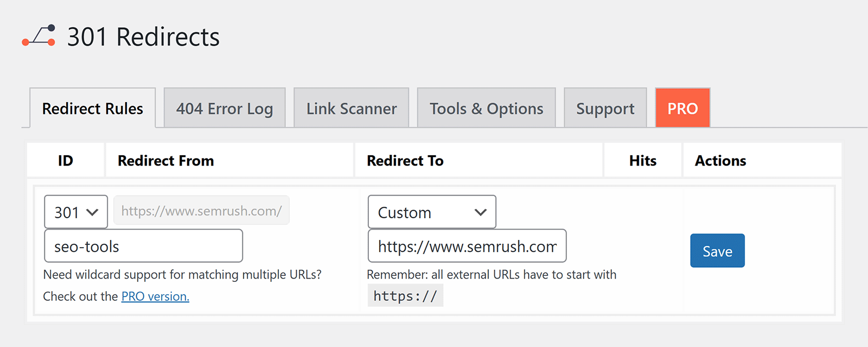Viewport: 868px width, 347px height.
Task: Click the grayed-out base URL field
Action: tap(201, 210)
